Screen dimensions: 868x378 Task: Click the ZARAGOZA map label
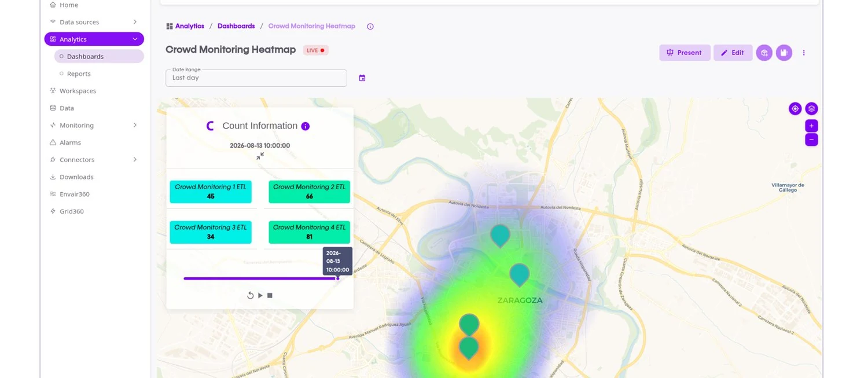tap(520, 300)
